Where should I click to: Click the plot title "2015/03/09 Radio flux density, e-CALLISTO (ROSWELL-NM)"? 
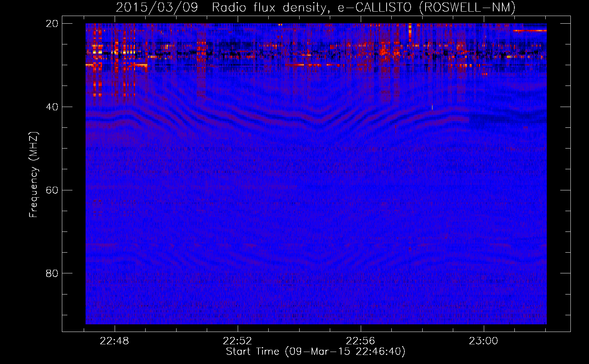316,7
